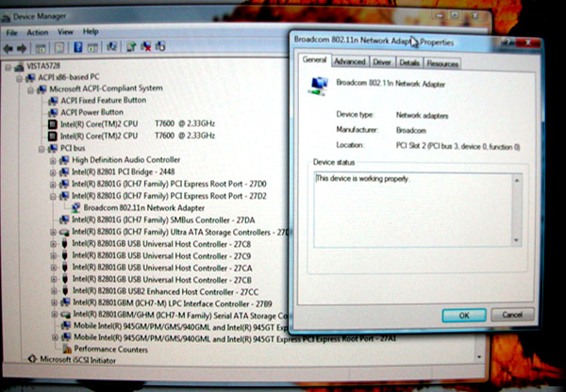Toggle the Show/Hide Console Tree toolbar icon
This screenshot has width=566, height=392.
41,48
